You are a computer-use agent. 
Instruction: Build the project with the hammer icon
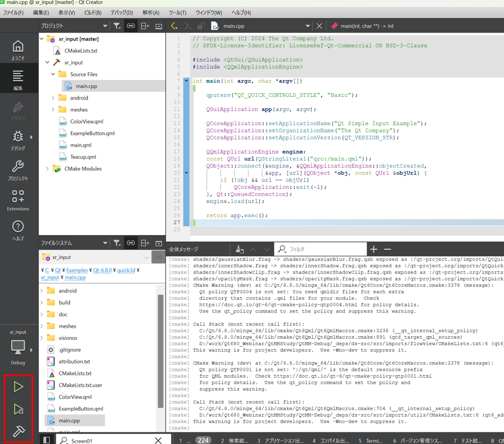click(x=18, y=431)
